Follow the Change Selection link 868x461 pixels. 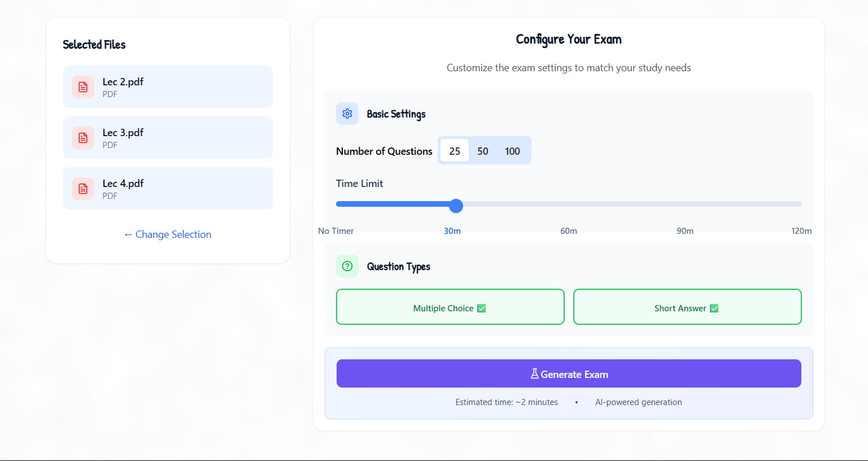pos(168,234)
